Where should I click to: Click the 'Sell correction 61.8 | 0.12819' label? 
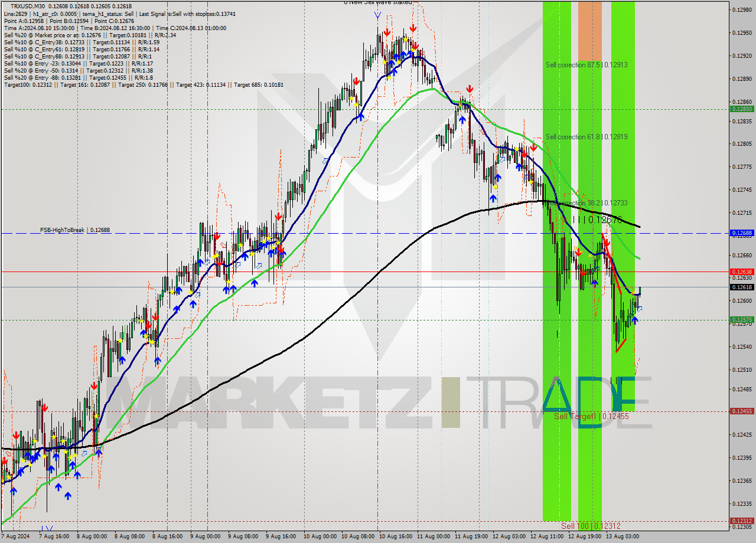(586, 137)
